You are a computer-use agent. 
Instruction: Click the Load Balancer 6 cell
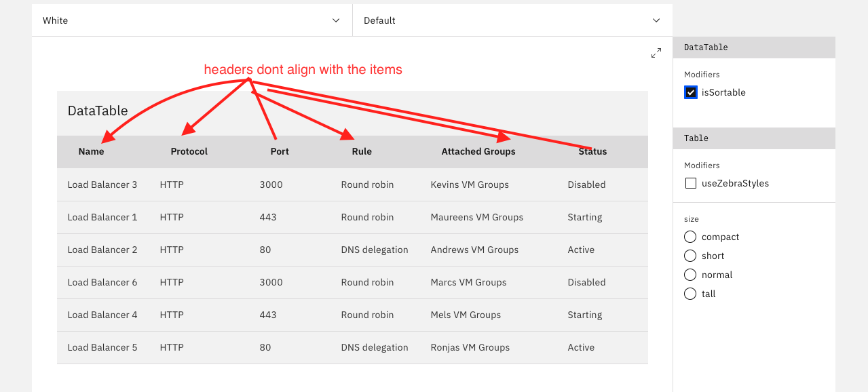[102, 282]
